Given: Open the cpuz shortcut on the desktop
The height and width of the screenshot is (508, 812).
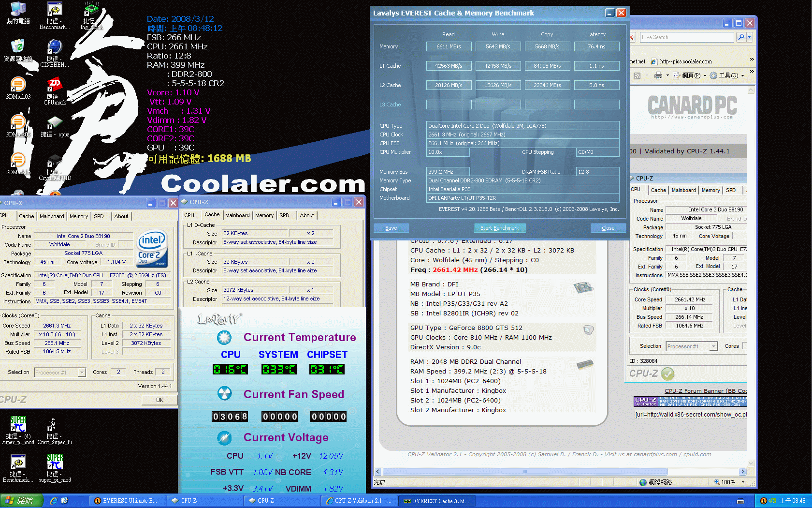Looking at the screenshot, I should pos(55,127).
